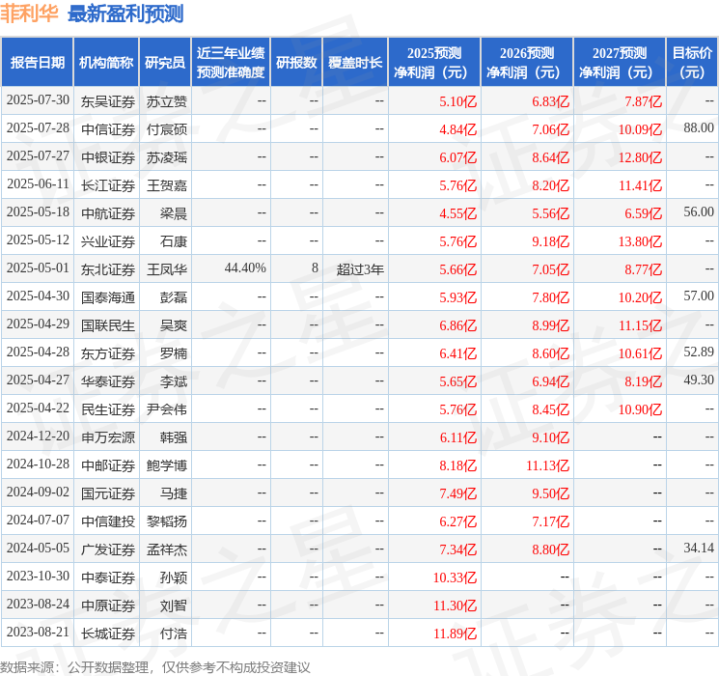Click target price 34.14
The image size is (719, 676).
tap(698, 548)
